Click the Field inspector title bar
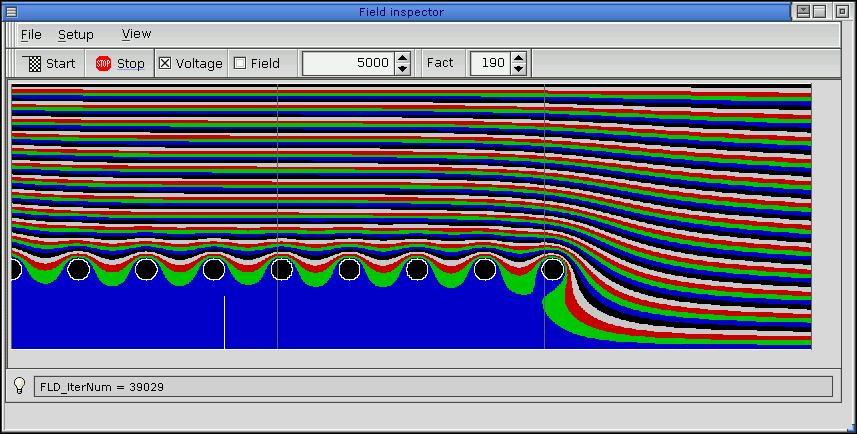The width and height of the screenshot is (857, 434). pyautogui.click(x=400, y=11)
